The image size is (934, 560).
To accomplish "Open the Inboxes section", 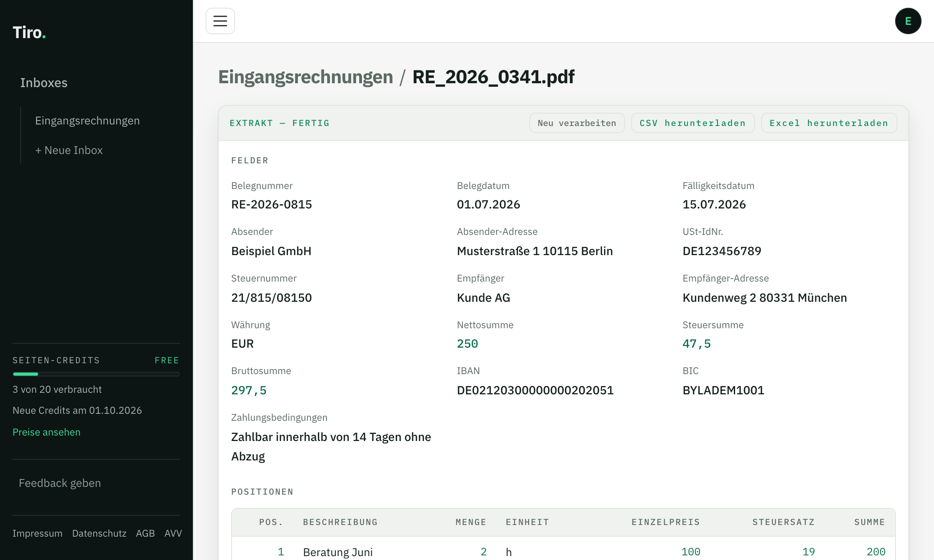I will pos(44,83).
